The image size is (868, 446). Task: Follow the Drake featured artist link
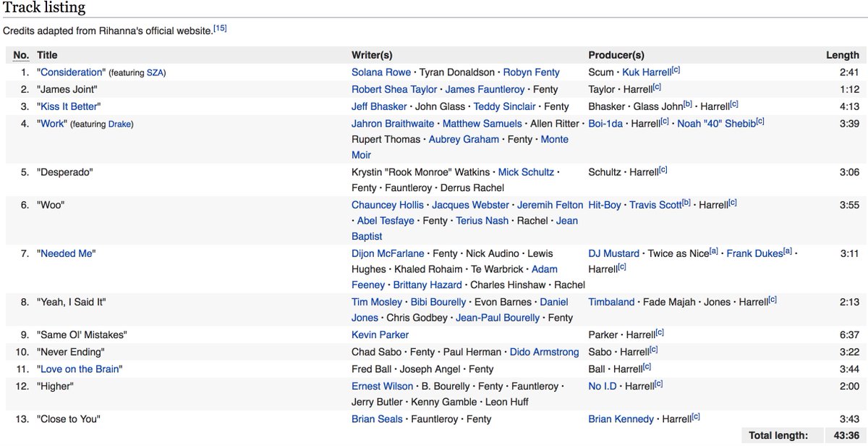(x=119, y=124)
